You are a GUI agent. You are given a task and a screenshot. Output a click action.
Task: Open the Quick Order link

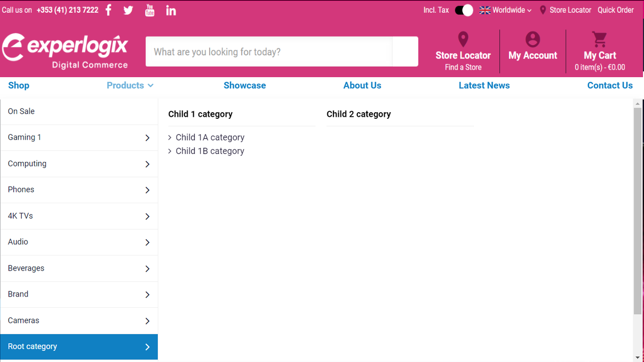[615, 10]
